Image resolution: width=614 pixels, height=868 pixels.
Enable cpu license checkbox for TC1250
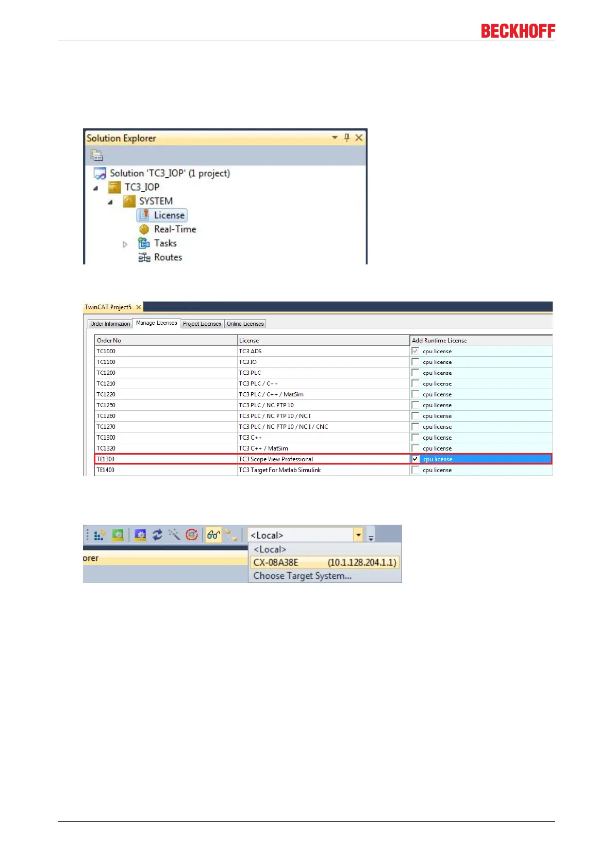point(416,405)
